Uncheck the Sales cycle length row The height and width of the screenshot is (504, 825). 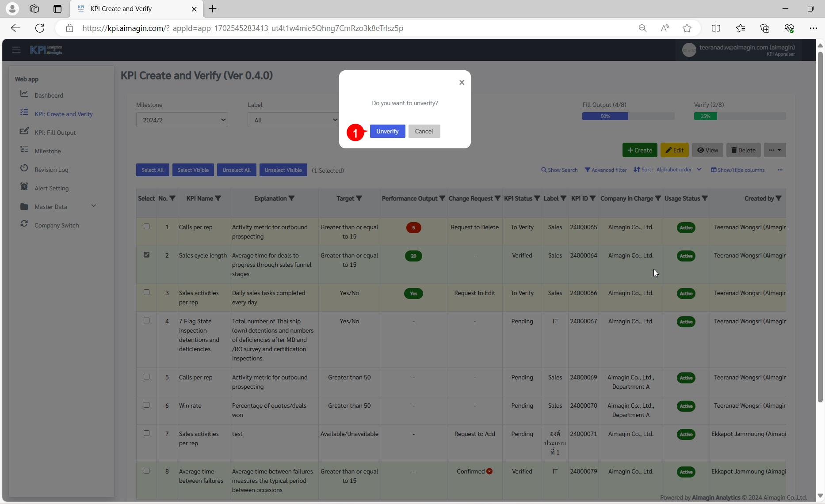[146, 254]
